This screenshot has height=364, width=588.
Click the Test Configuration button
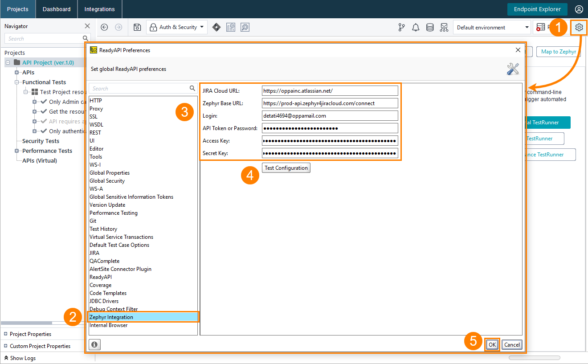coord(286,168)
